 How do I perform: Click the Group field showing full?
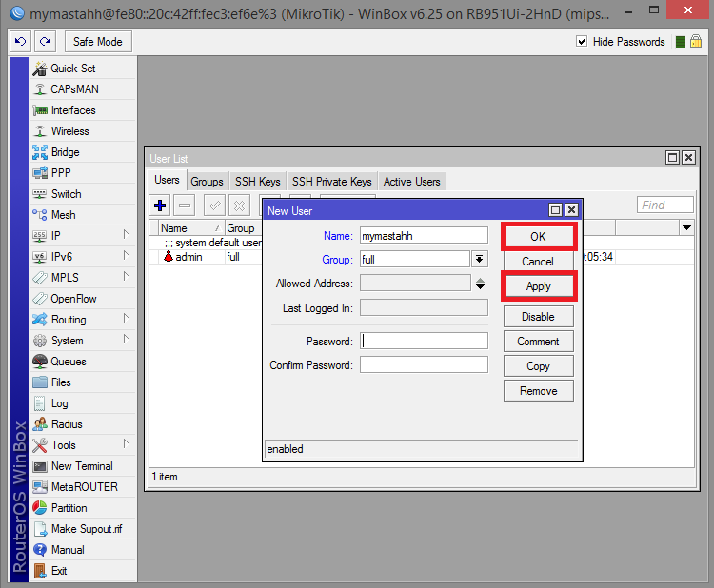(415, 260)
